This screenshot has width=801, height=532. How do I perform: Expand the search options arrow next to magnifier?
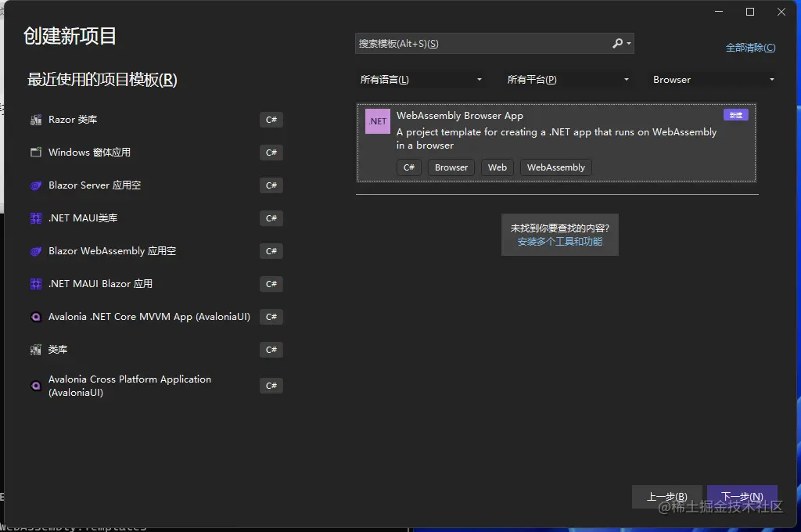(x=629, y=44)
